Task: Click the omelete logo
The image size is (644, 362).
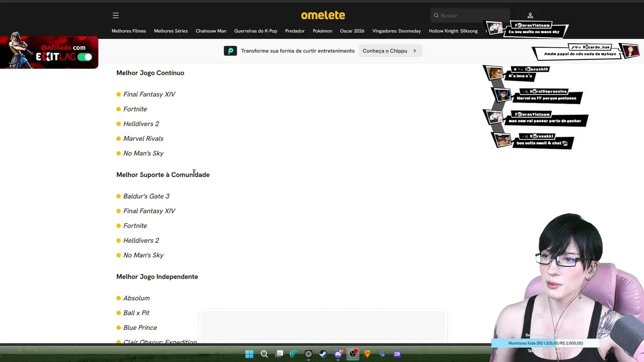Action: click(x=323, y=15)
